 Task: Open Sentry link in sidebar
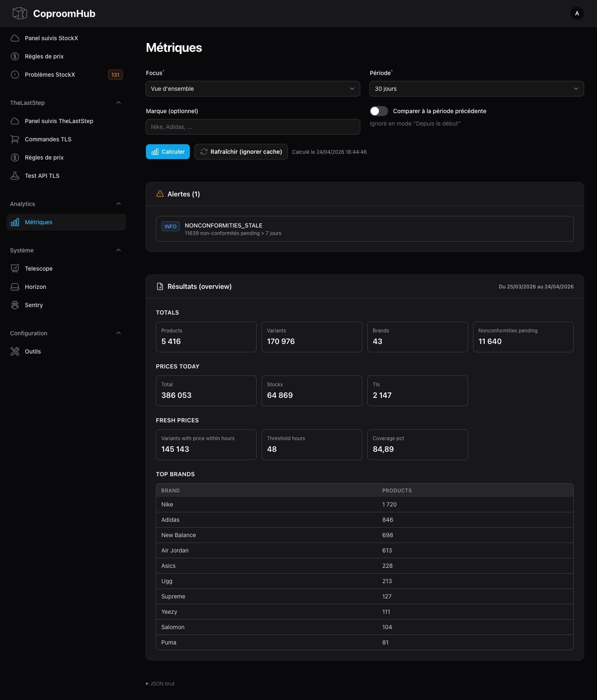[x=66, y=305]
